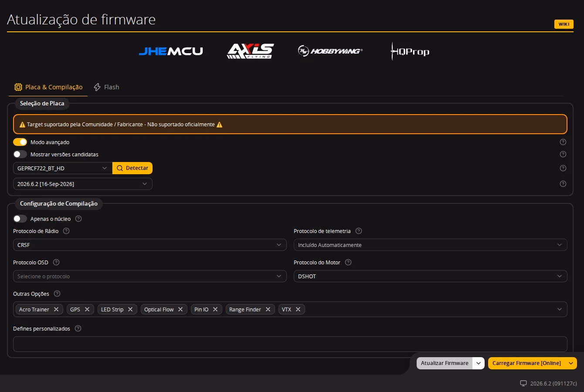The width and height of the screenshot is (584, 392).
Task: Open help for Mostrar versões candidatas
Action: pyautogui.click(x=563, y=154)
